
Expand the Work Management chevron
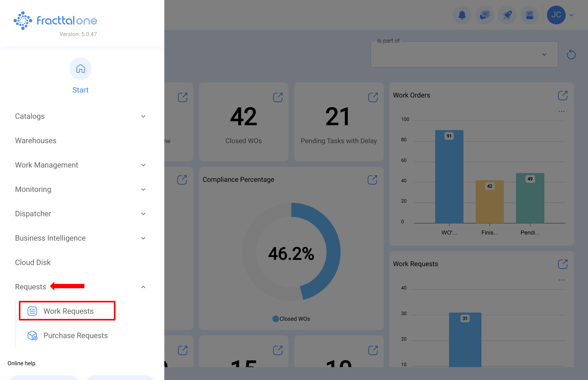pos(143,165)
